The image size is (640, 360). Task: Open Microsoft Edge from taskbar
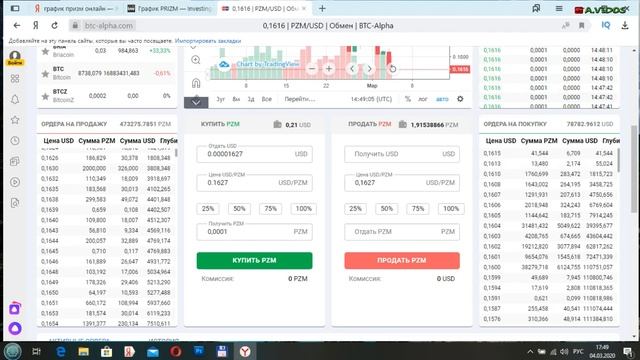pos(61,351)
